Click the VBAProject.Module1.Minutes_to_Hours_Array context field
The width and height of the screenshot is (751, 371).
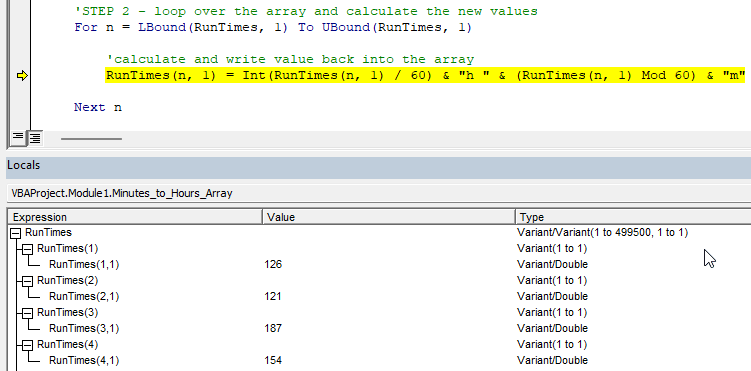(x=378, y=193)
